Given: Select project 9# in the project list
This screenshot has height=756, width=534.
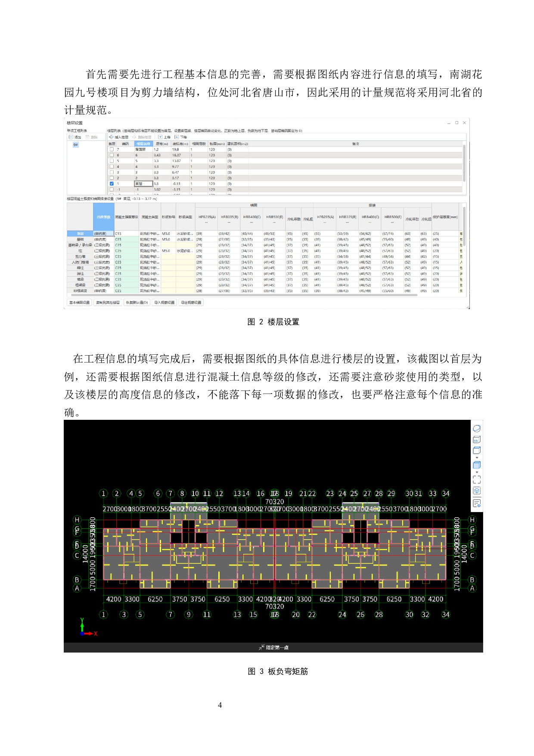Looking at the screenshot, I should [x=76, y=145].
